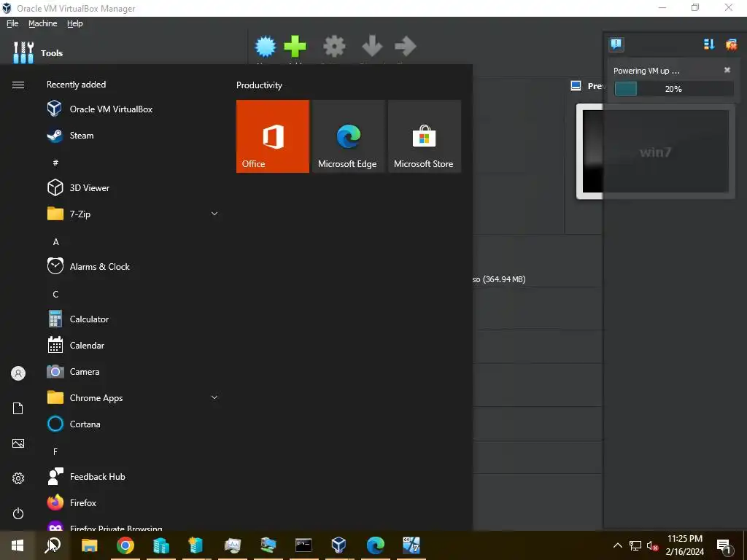Expand the Start menu hamburger navigation

click(x=18, y=85)
